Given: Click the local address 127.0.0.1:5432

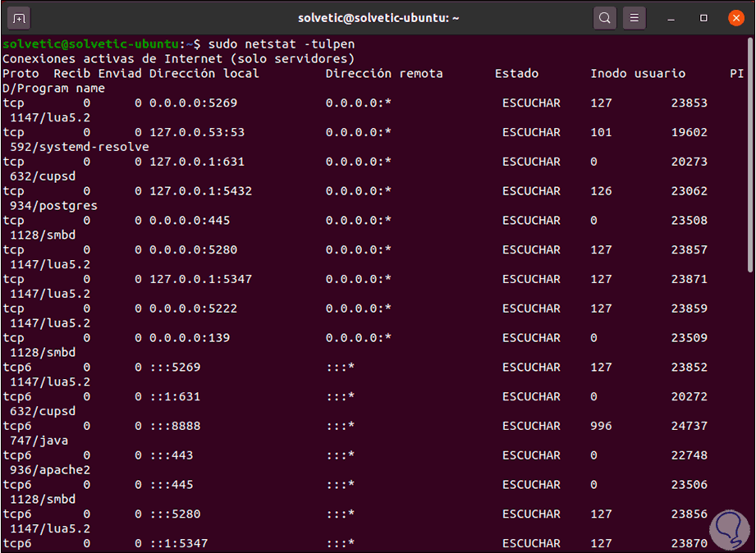Looking at the screenshot, I should click(200, 191).
